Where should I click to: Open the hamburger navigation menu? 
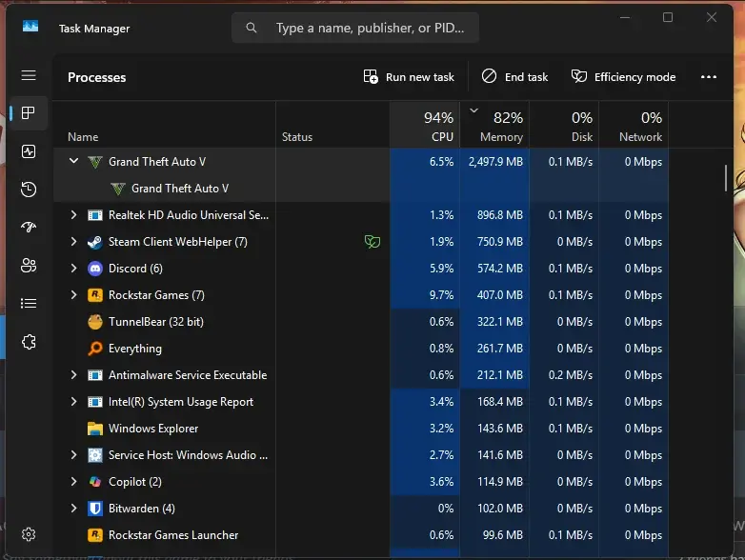click(29, 75)
